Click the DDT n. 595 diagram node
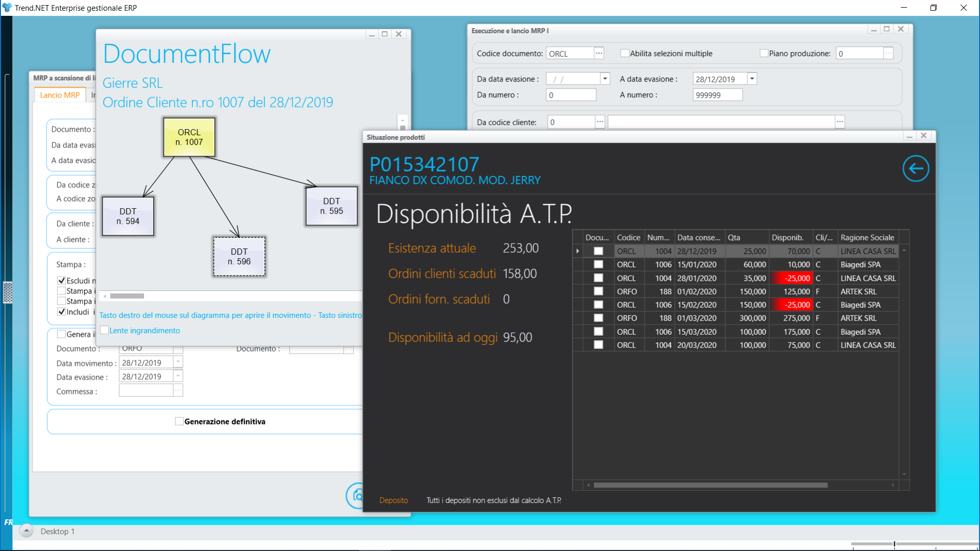Image resolution: width=980 pixels, height=551 pixels. pyautogui.click(x=331, y=206)
